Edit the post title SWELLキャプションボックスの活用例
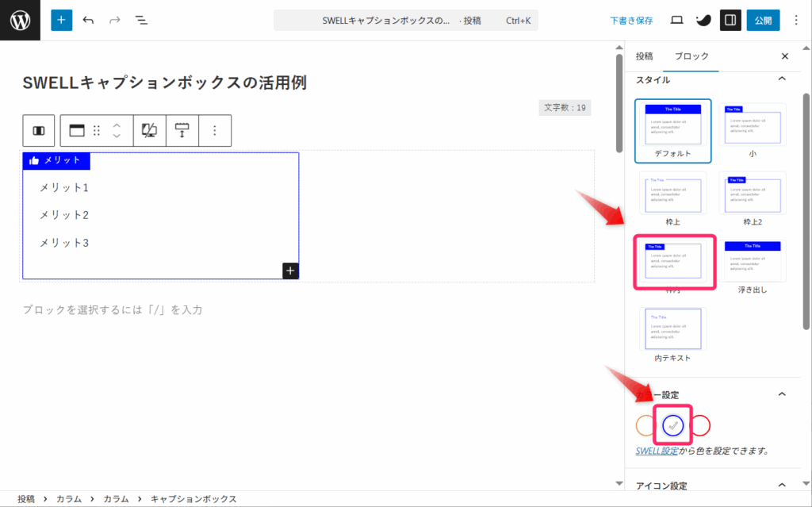812x507 pixels. pyautogui.click(x=165, y=83)
